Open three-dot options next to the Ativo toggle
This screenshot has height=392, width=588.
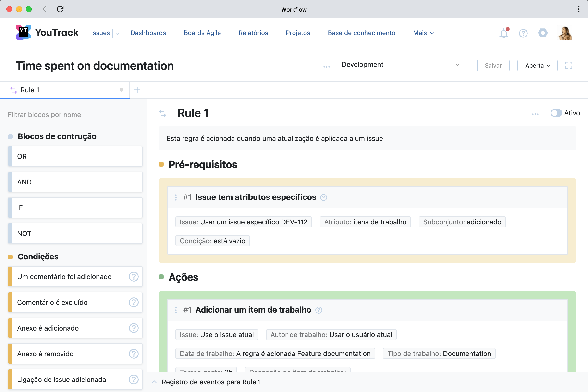(x=535, y=114)
